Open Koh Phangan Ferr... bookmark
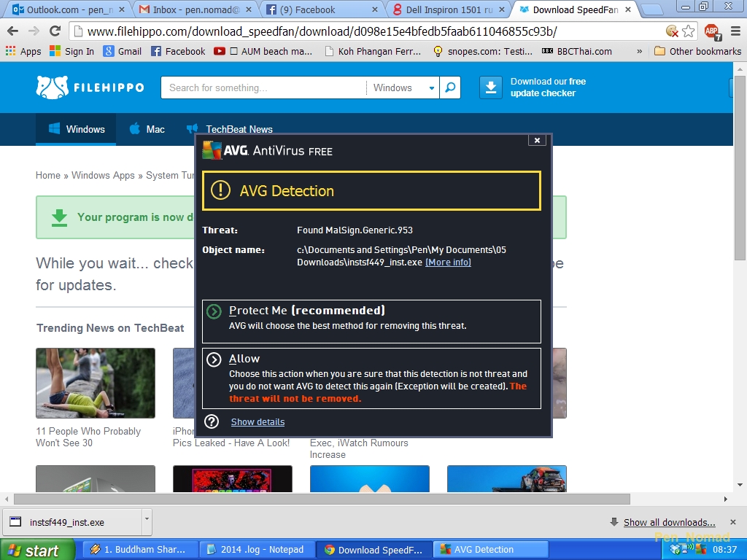Image resolution: width=747 pixels, height=560 pixels. tap(373, 51)
